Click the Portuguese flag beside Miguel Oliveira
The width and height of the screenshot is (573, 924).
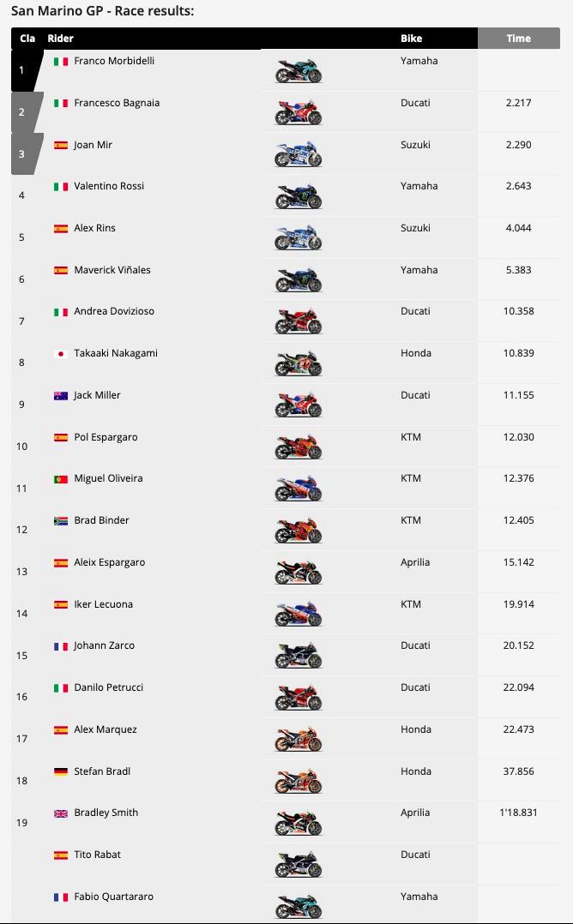[x=61, y=479]
